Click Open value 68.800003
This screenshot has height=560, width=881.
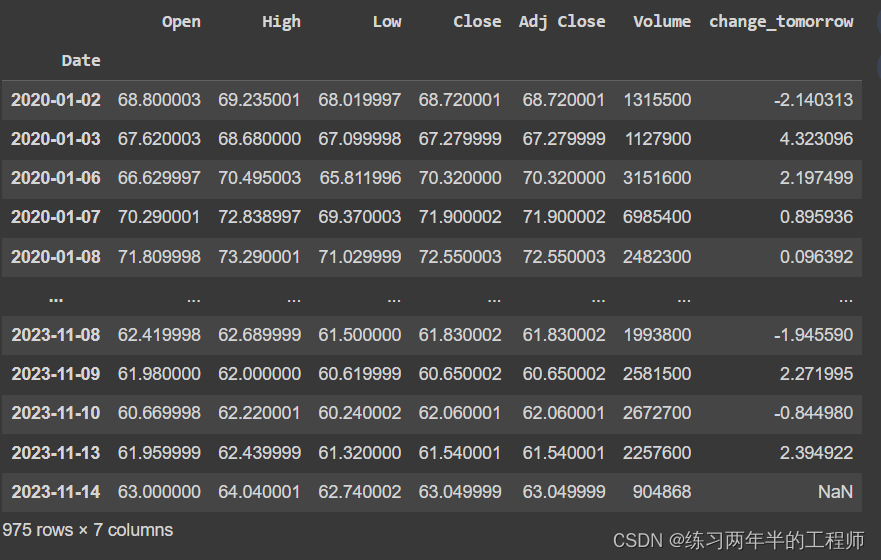click(x=159, y=100)
